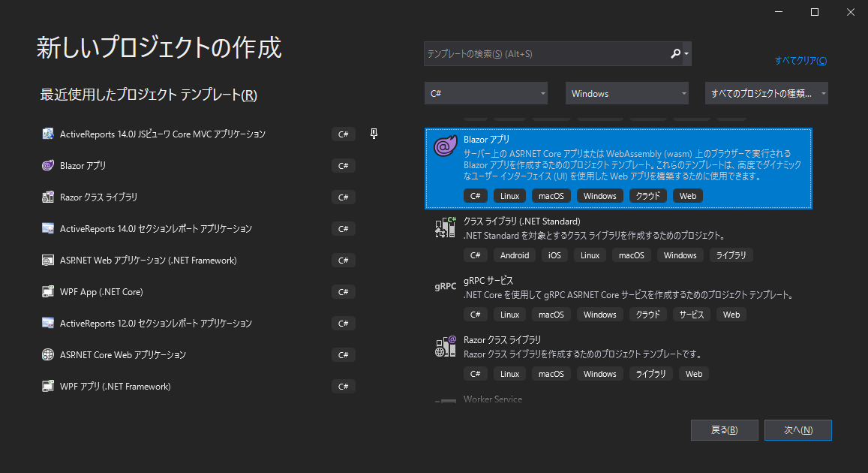Click the ASP.NET Core Web application globe icon

coord(48,354)
